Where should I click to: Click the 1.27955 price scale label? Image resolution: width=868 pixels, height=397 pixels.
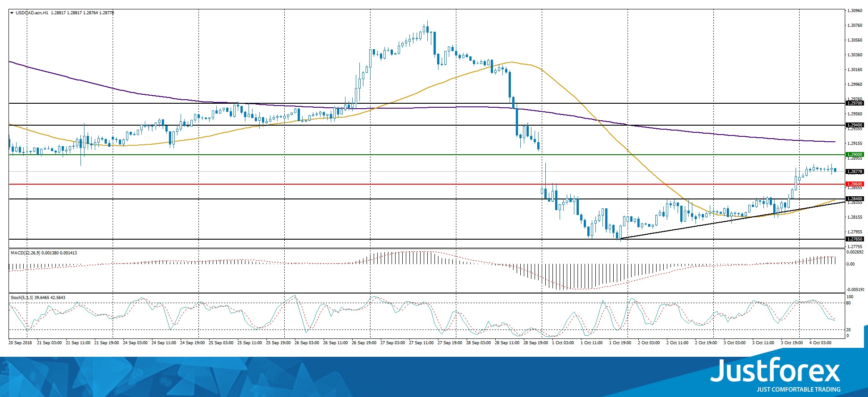pyautogui.click(x=855, y=232)
